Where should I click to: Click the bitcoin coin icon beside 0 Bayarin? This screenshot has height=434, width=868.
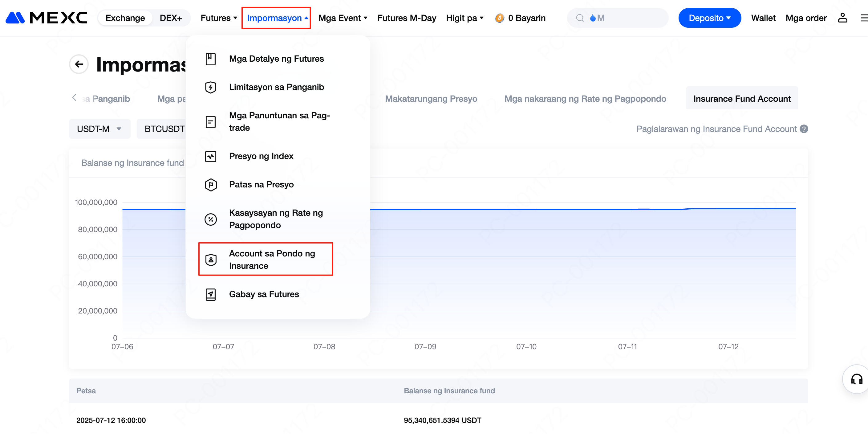(x=499, y=18)
